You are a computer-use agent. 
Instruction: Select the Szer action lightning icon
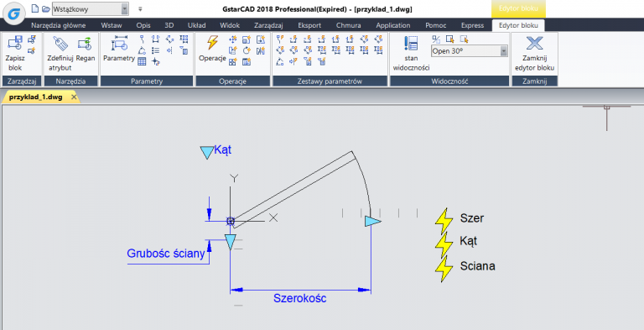(443, 221)
